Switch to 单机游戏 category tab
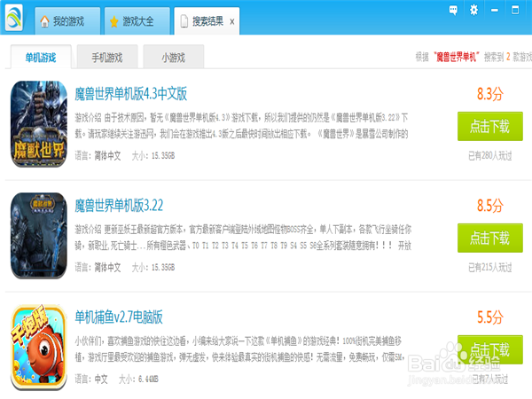This screenshot has height=399, width=532. tap(41, 58)
